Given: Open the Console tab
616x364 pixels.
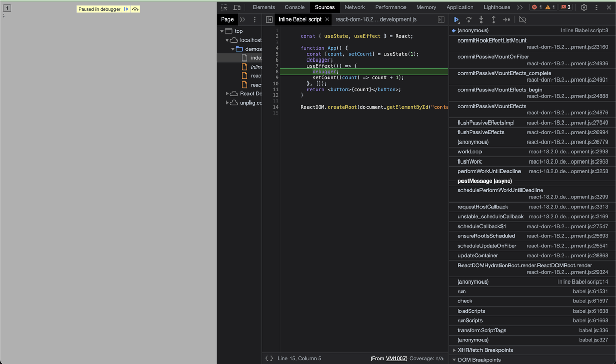Looking at the screenshot, I should (295, 7).
